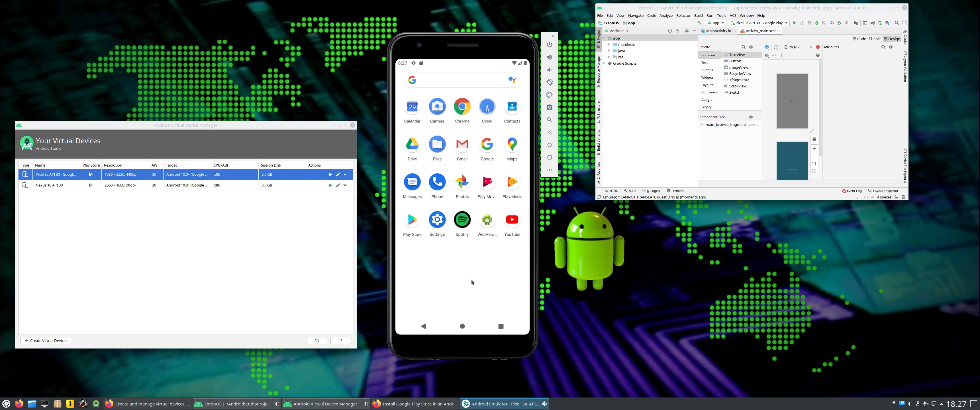The height and width of the screenshot is (410, 980).
Task: Open the Logcat tool window
Action: click(x=651, y=191)
